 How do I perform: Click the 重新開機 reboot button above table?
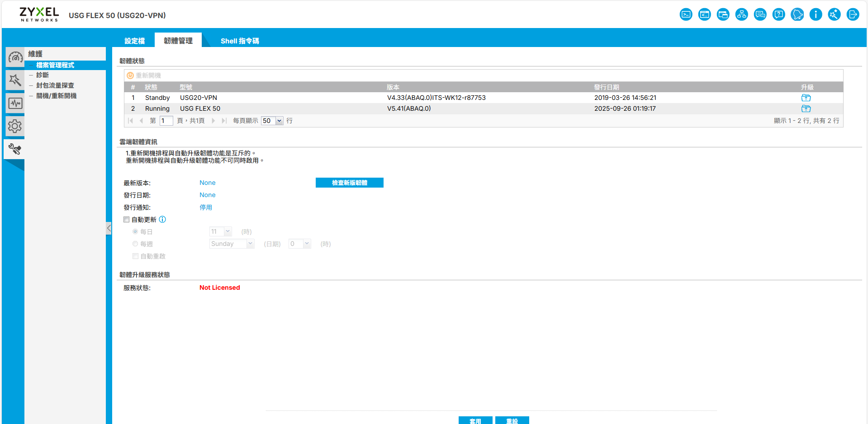(144, 75)
